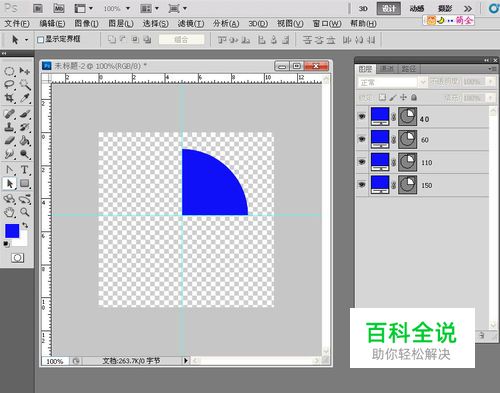Click the lock position icon

(x=403, y=97)
